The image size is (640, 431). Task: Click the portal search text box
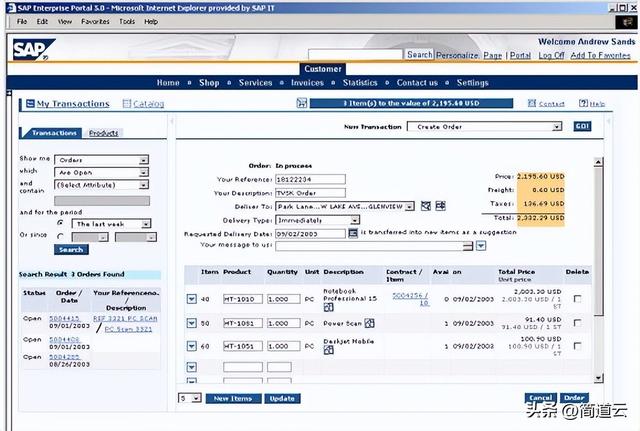click(x=356, y=54)
